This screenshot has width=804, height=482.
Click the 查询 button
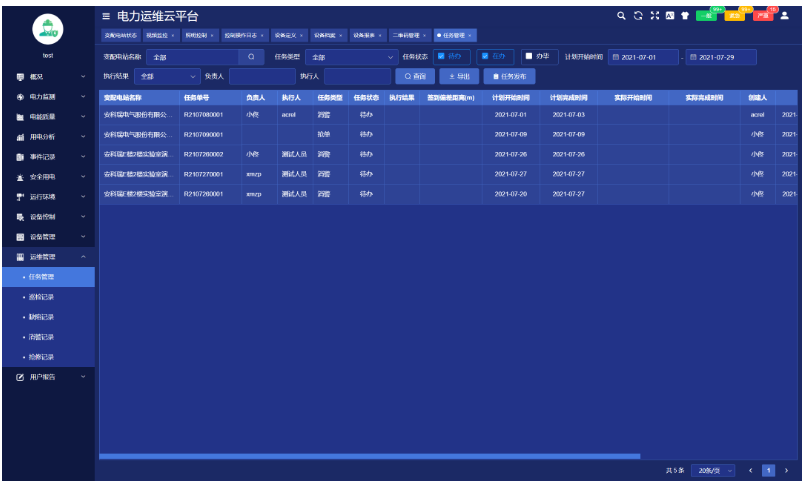click(x=415, y=76)
